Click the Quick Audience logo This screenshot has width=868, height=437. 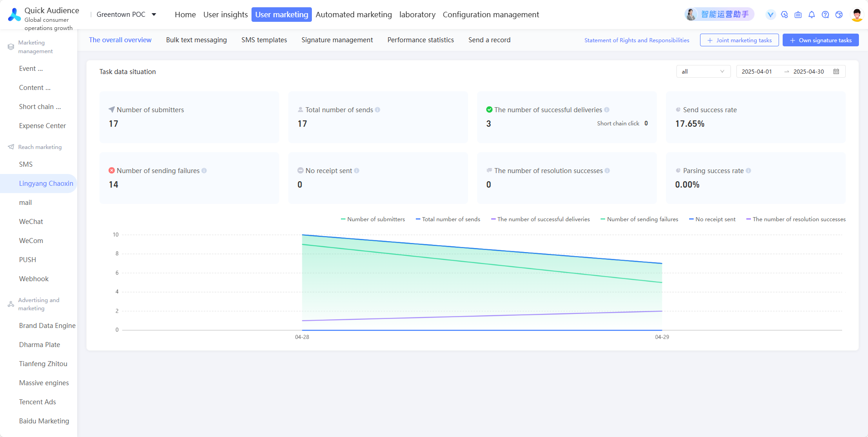[15, 15]
